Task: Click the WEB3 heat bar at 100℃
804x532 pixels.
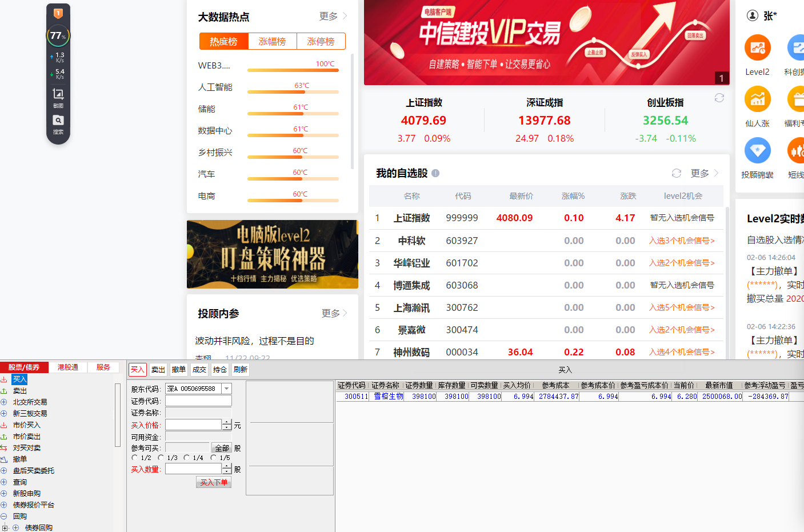Action: (293, 70)
